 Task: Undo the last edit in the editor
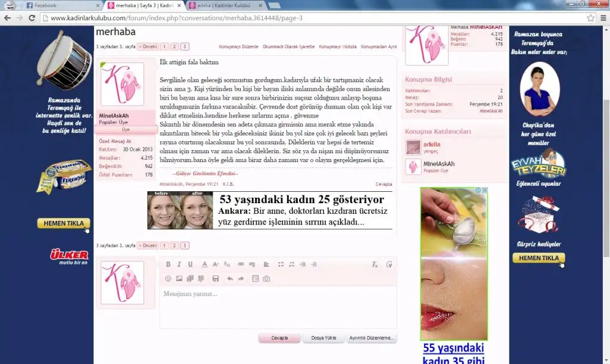[x=230, y=279]
